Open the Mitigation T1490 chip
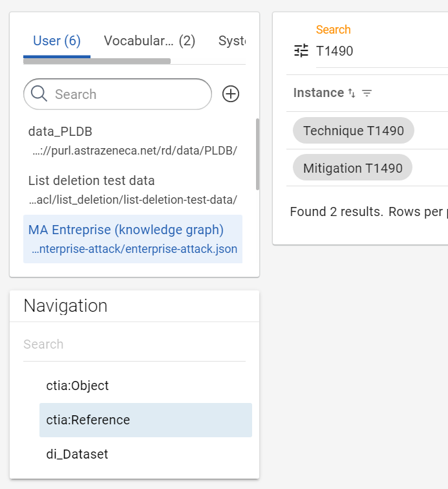Screen dimensions: 448x489 pos(352,168)
